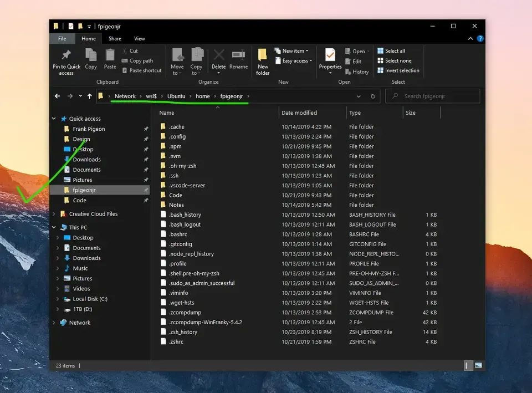Click the Help question mark icon
The image size is (532, 393).
click(480, 39)
